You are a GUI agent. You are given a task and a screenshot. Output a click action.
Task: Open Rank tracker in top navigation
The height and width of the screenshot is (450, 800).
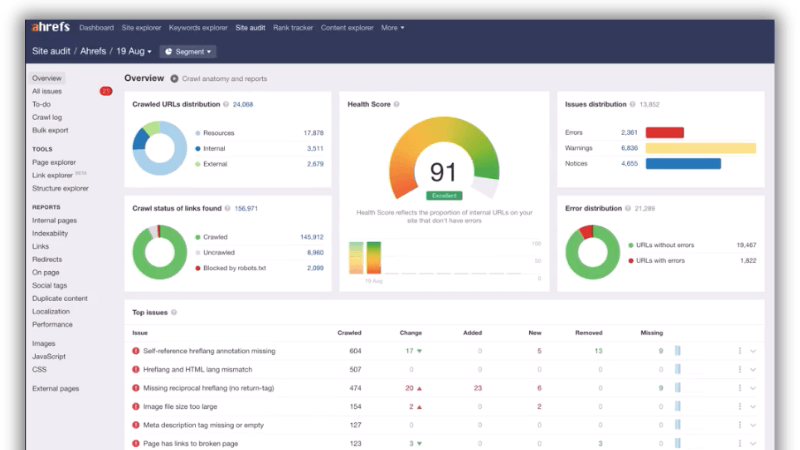click(x=293, y=28)
